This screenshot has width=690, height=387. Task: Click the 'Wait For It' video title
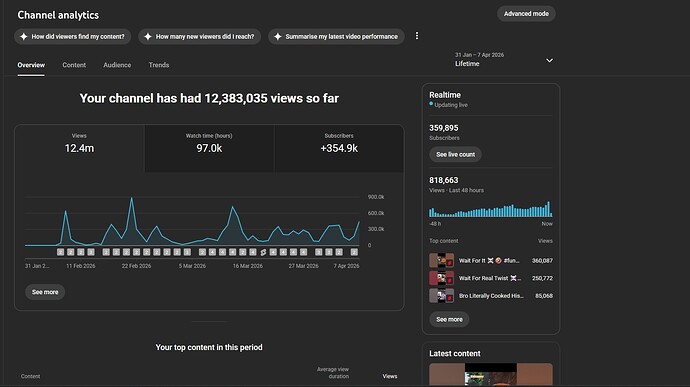489,261
